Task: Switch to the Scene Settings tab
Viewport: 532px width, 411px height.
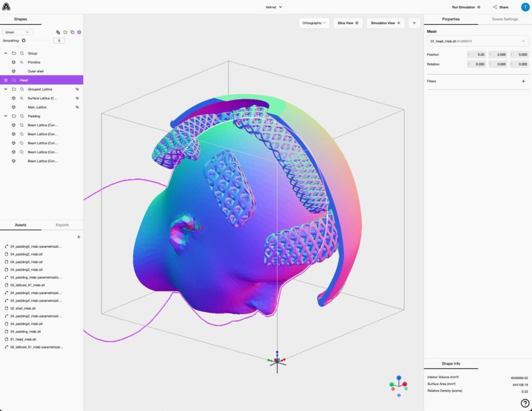Action: coord(504,19)
